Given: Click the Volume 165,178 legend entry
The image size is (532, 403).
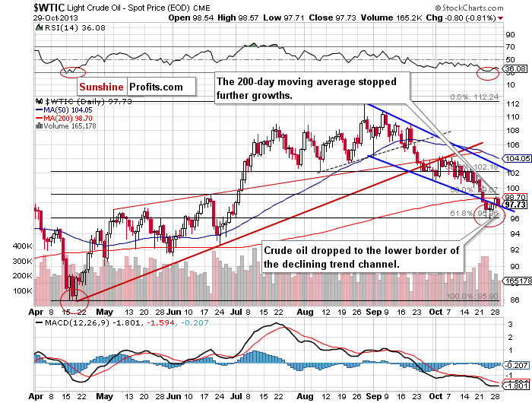Looking at the screenshot, I should (x=70, y=126).
